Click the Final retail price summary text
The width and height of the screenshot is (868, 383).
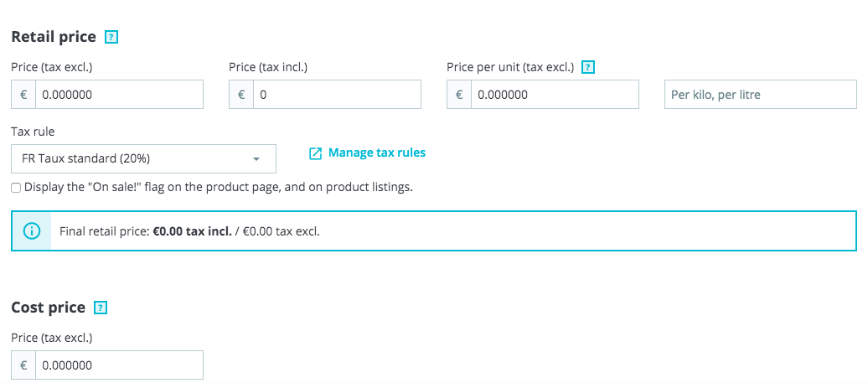pyautogui.click(x=189, y=231)
